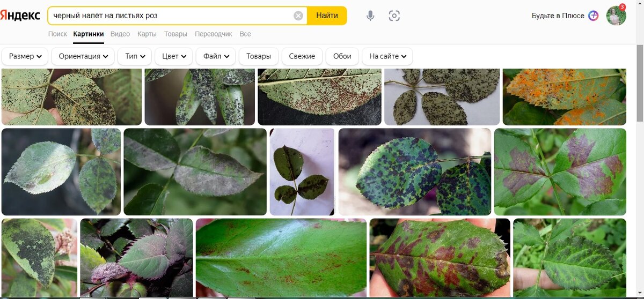Expand the Цвет filter dropdown
Screen dimensions: 644x299
(x=174, y=56)
